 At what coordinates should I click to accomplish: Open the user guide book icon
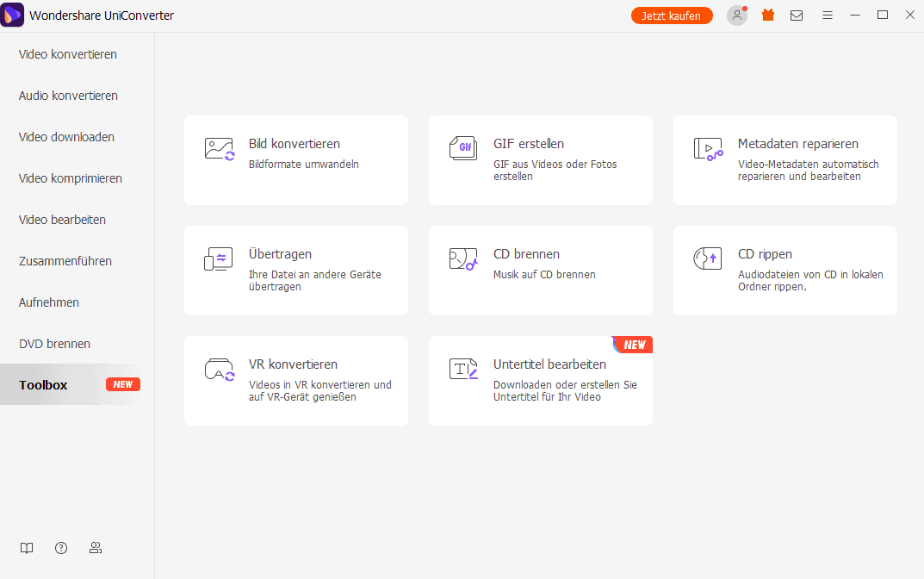27,548
